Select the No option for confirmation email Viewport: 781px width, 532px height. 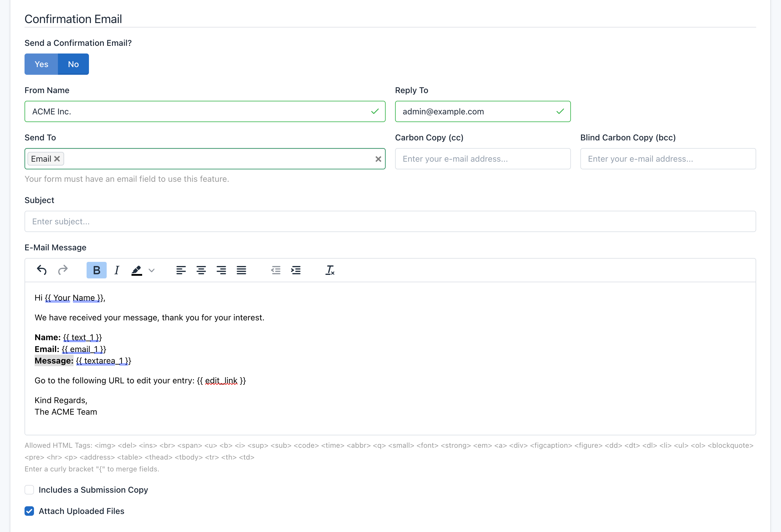point(73,64)
